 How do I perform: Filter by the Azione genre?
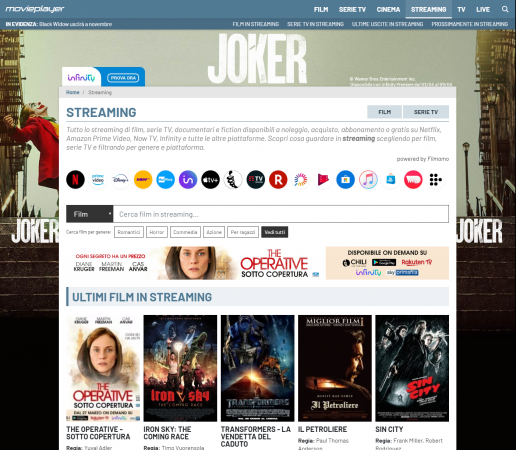click(x=214, y=232)
